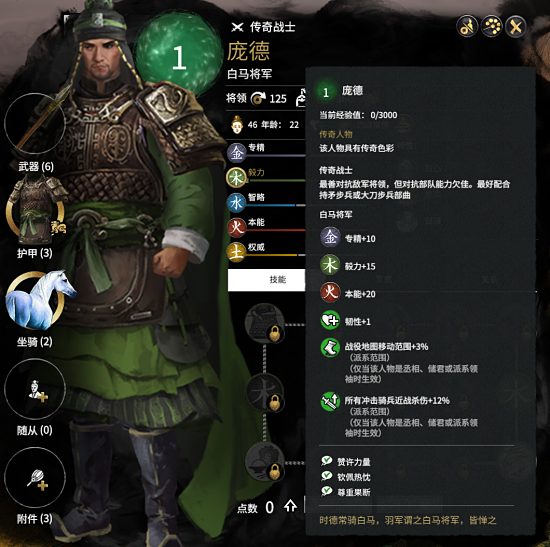The image size is (550, 547).
Task: Select the 木 毅力 attribute icon
Action: pos(236,178)
